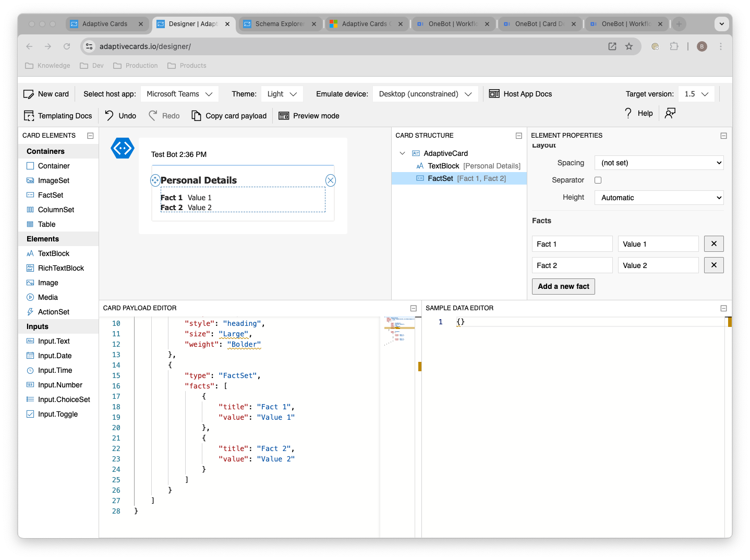This screenshot has height=560, width=750.
Task: Collapse the Element Properties panel
Action: pos(724,136)
